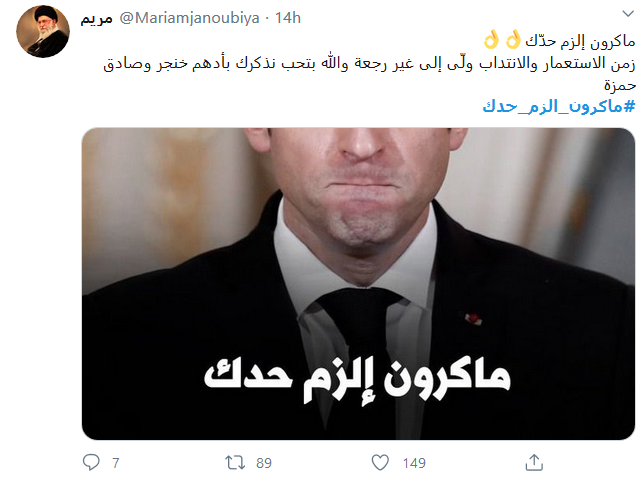Screen dimensions: 644x477
Task: Click the reply speech bubble icon
Action: pyautogui.click(x=91, y=462)
